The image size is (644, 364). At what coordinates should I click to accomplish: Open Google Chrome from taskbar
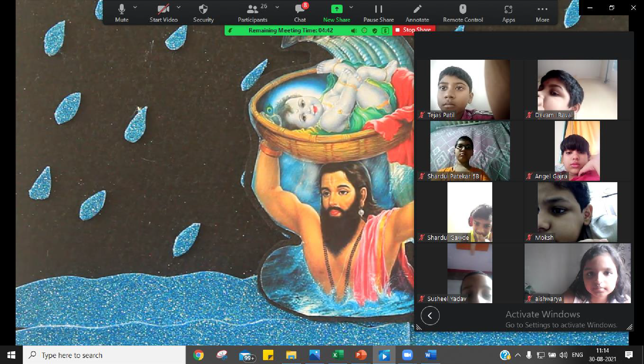[x=199, y=355]
